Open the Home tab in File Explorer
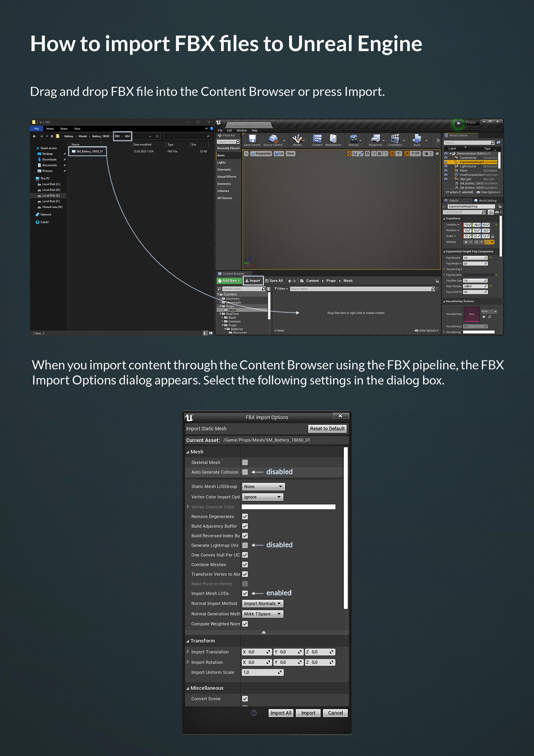 (50, 129)
